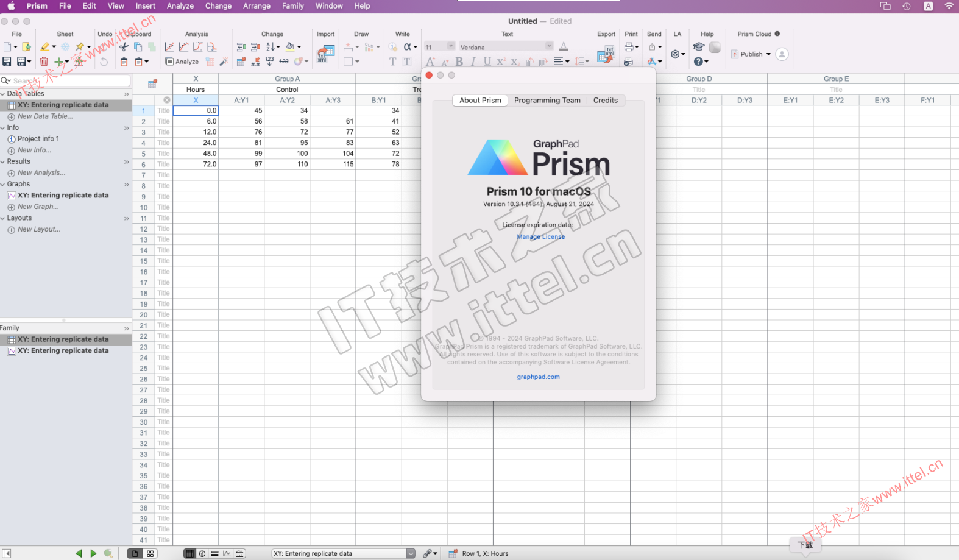Click the Publish button

tap(748, 54)
